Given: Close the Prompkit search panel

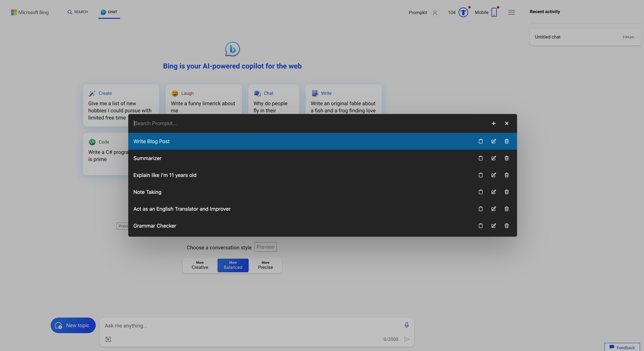Looking at the screenshot, I should click(507, 123).
